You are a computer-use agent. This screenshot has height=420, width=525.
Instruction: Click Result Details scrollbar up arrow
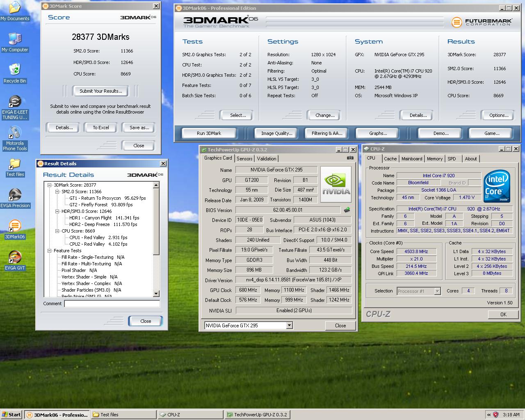tap(156, 185)
